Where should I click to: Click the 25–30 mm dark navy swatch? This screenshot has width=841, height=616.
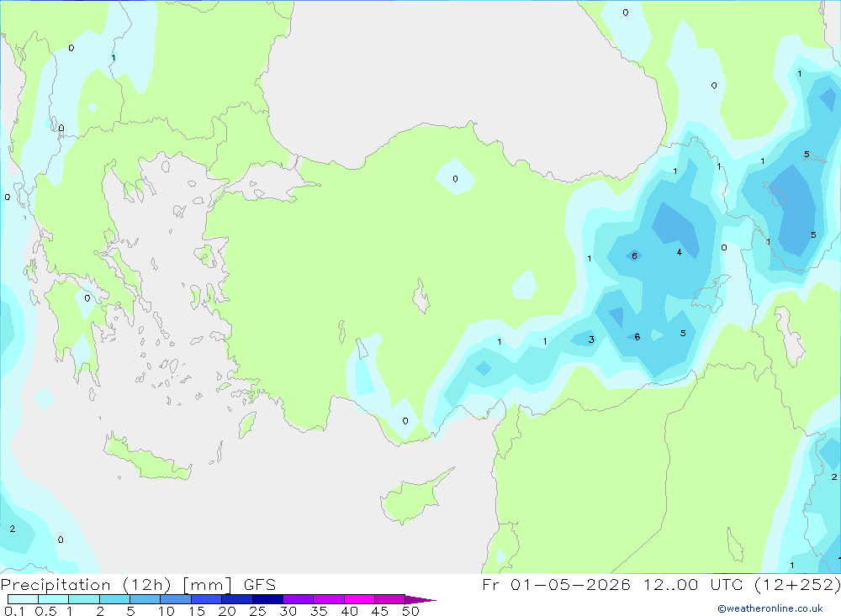[x=267, y=599]
